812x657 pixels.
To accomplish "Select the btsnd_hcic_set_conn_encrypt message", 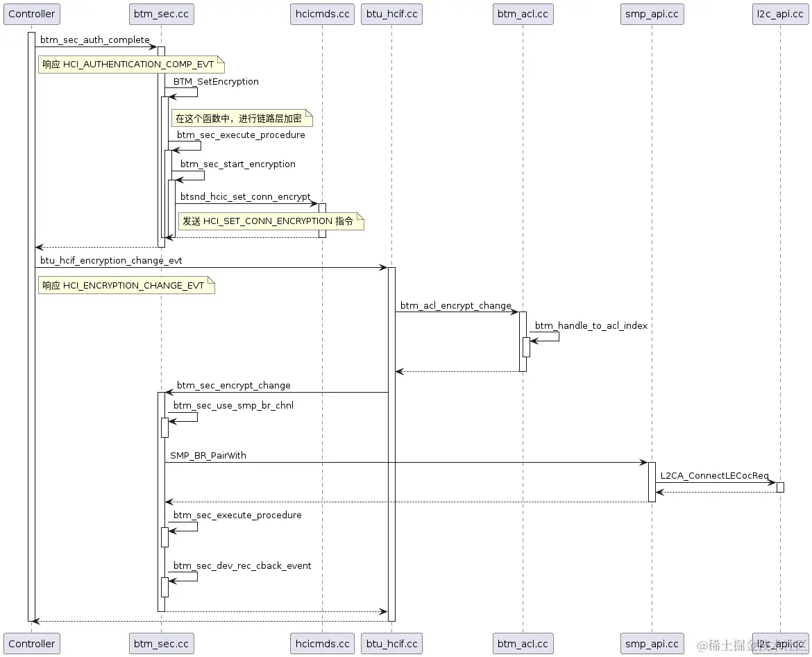I will pos(246,196).
